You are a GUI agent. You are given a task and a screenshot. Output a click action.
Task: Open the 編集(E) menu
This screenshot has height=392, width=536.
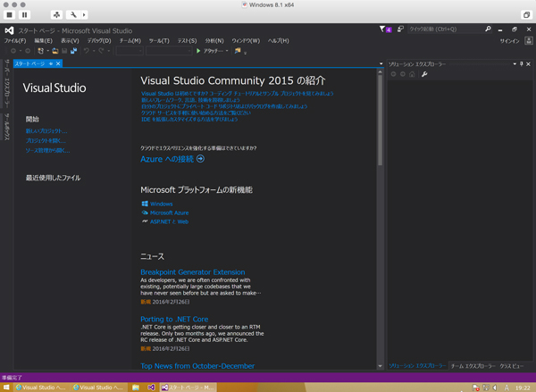click(44, 41)
